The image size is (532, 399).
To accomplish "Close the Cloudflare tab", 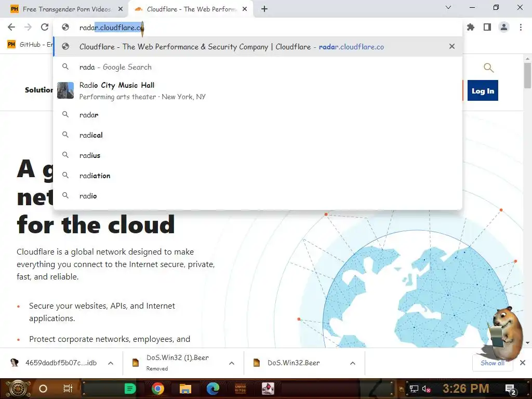I will pos(245,9).
